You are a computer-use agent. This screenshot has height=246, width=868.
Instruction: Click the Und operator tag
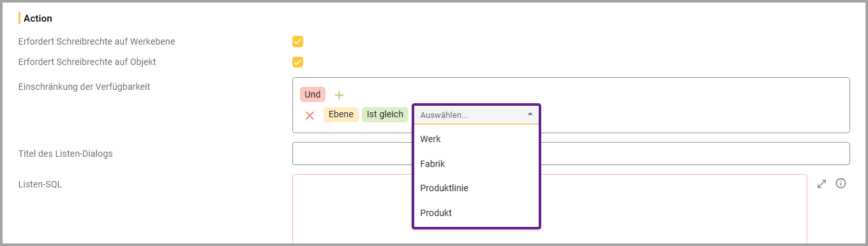[313, 94]
